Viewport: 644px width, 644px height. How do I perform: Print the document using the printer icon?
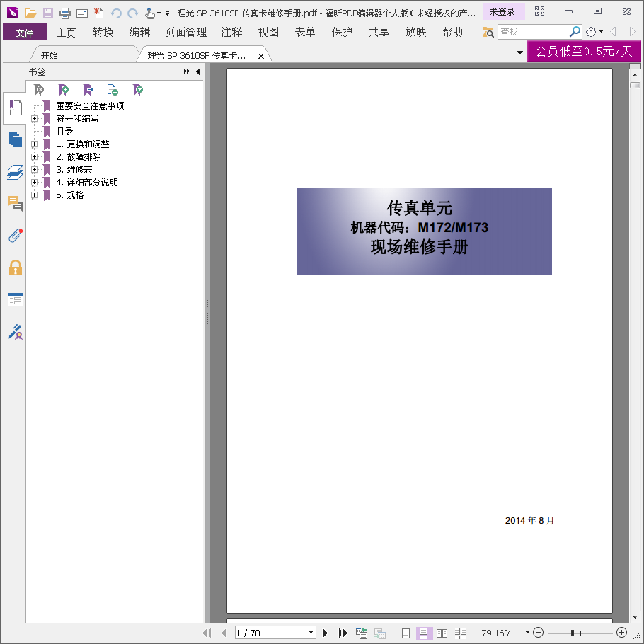tap(65, 13)
